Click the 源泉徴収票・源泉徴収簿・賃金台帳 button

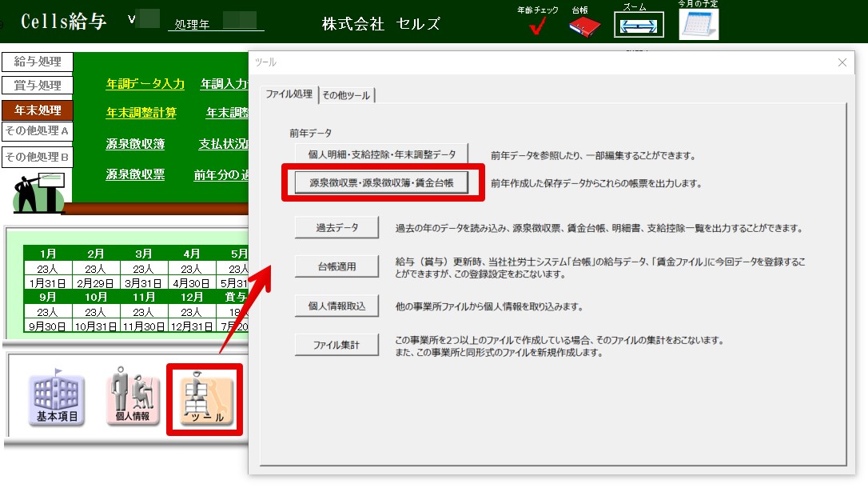coord(381,183)
